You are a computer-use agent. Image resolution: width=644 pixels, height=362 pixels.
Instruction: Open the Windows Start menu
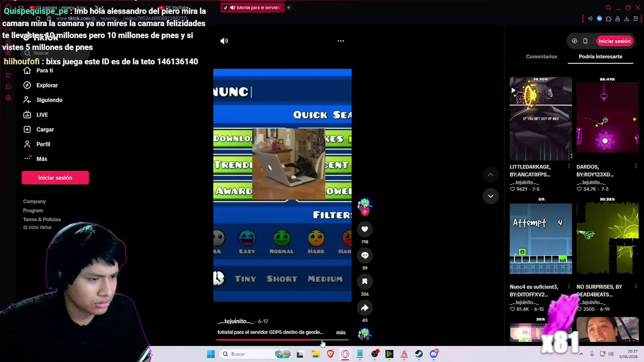click(211, 354)
